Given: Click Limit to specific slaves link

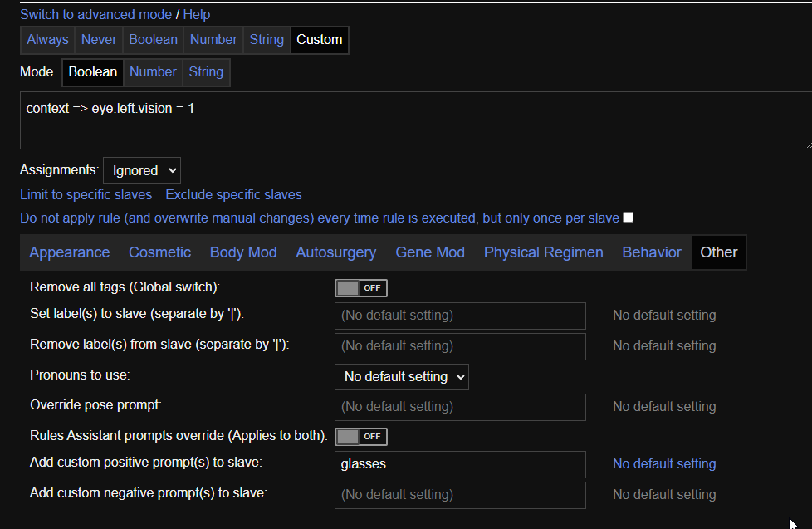Looking at the screenshot, I should [x=86, y=194].
